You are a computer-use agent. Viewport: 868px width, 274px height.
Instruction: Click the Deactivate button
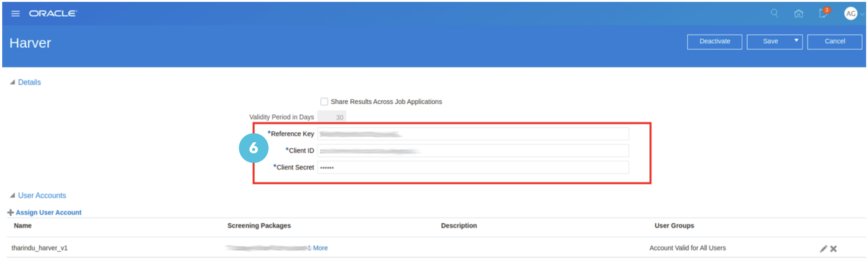click(x=714, y=41)
